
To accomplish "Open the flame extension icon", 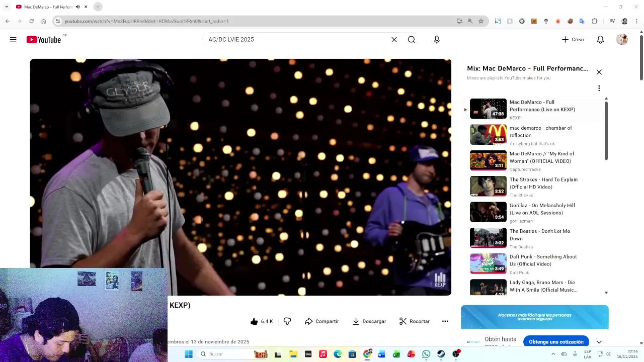I will tap(558, 21).
